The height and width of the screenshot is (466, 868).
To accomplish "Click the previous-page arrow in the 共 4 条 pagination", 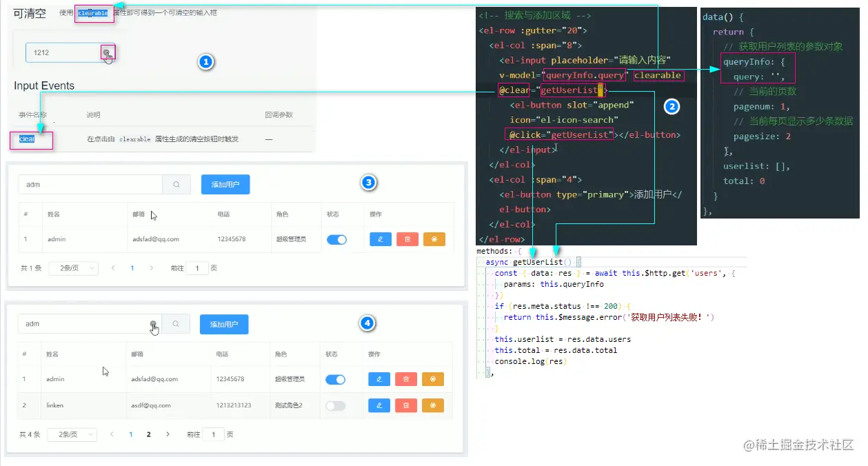I will [x=112, y=434].
